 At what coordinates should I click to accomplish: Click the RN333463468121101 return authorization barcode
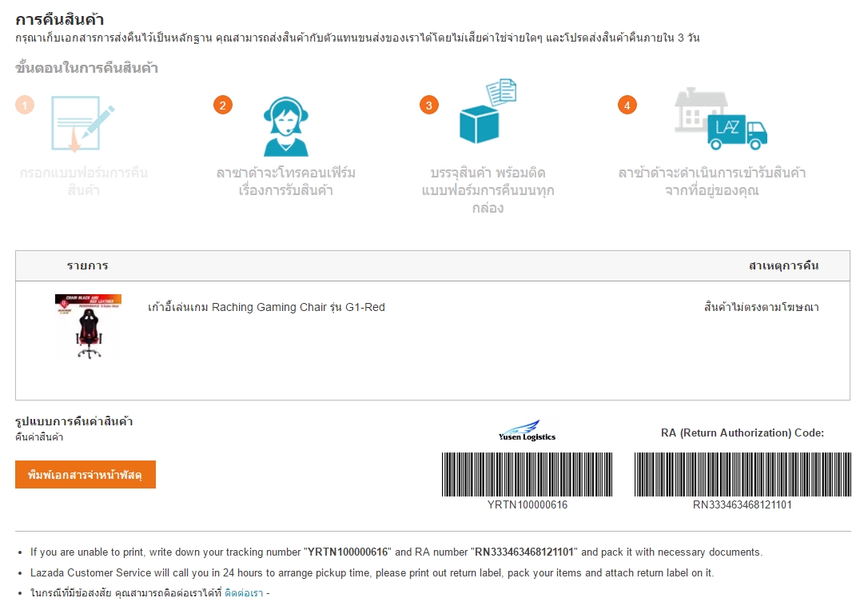tap(743, 474)
